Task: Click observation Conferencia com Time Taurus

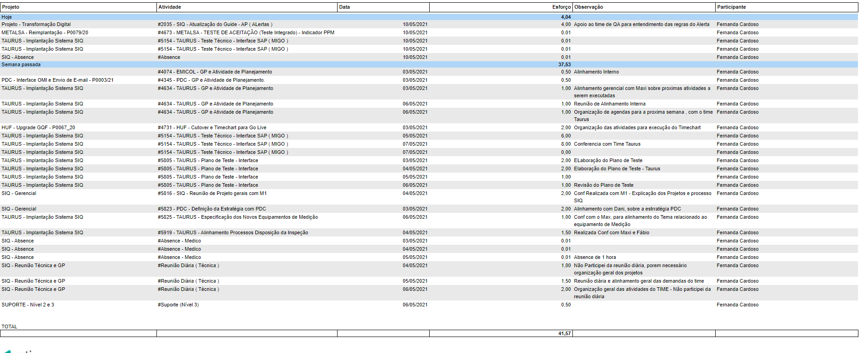Action: [607, 144]
